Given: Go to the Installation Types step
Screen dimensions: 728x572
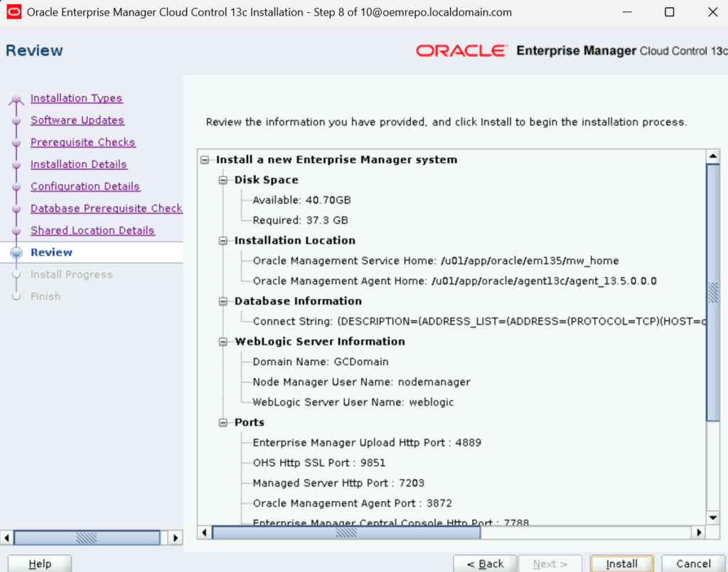Looking at the screenshot, I should [76, 98].
